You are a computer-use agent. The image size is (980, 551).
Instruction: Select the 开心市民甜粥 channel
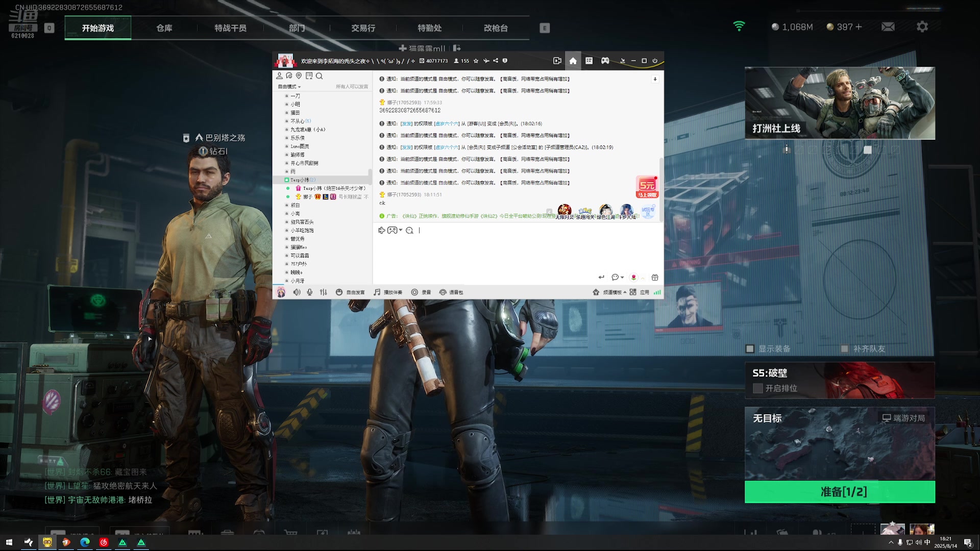304,163
